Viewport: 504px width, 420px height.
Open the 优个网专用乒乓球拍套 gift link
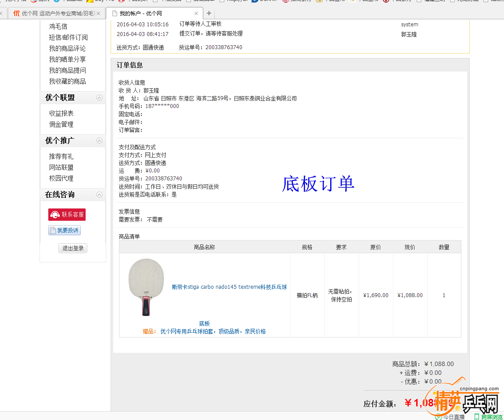[213, 331]
